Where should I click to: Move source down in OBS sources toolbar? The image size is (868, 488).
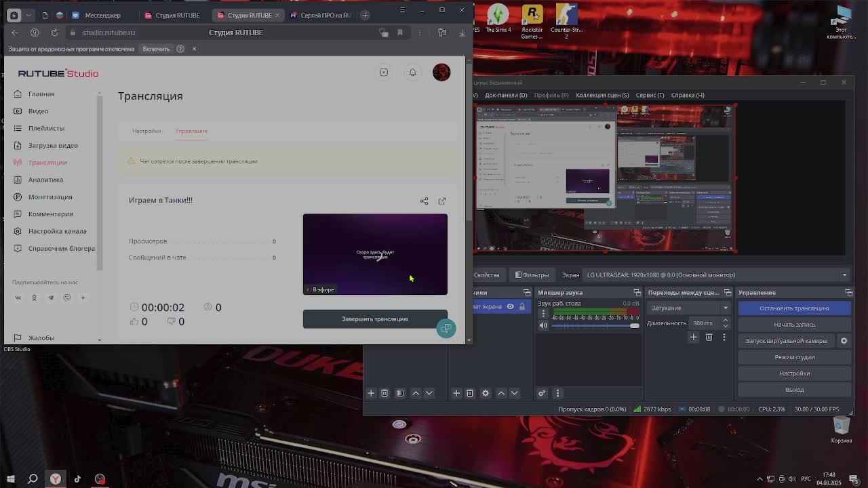514,393
